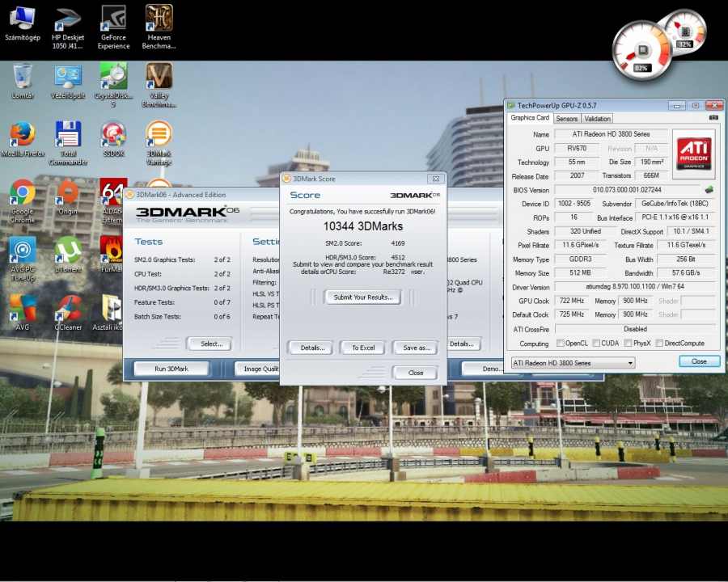Click Select button under Tests in 3DMark06
Screen dimensions: 728x582
click(211, 344)
